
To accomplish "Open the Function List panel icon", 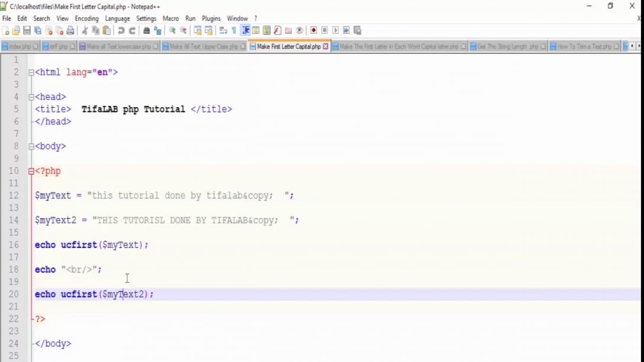I will (278, 30).
